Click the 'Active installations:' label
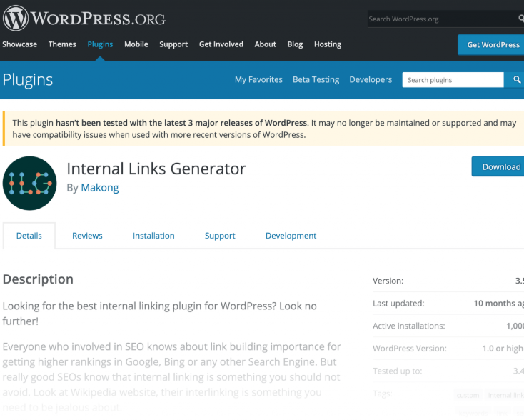524x420 pixels. tap(409, 326)
